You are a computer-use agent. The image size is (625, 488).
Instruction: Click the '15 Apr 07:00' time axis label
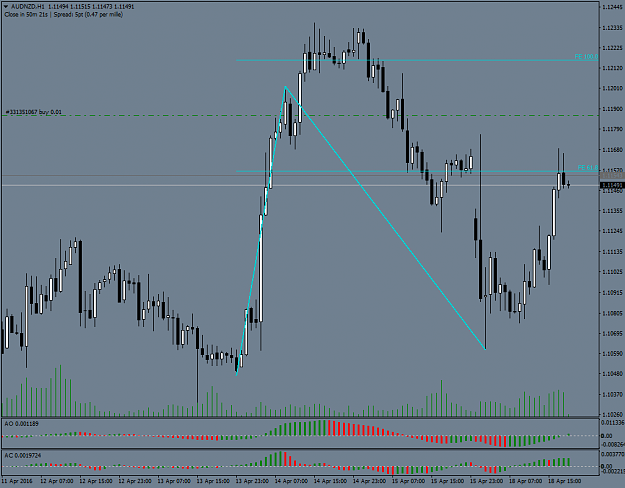click(408, 481)
